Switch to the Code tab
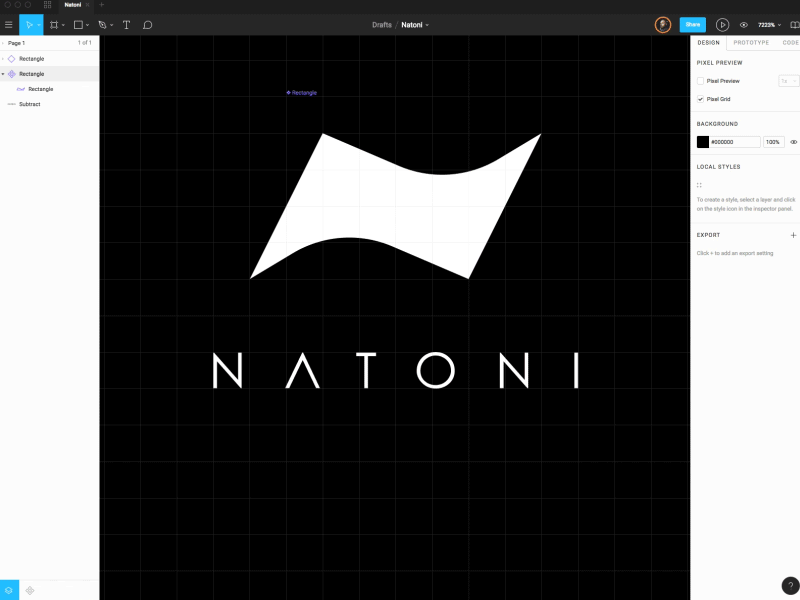 click(789, 42)
